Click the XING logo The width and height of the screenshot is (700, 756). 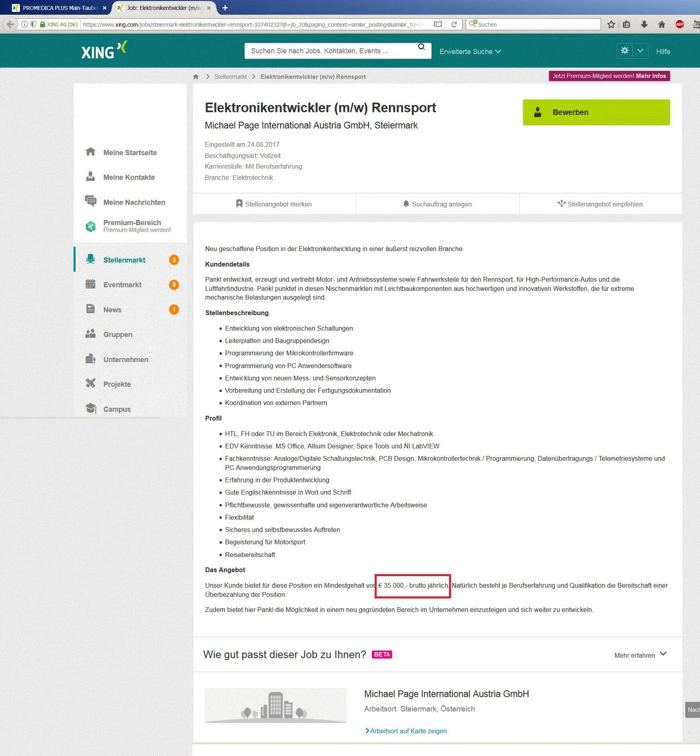click(104, 50)
